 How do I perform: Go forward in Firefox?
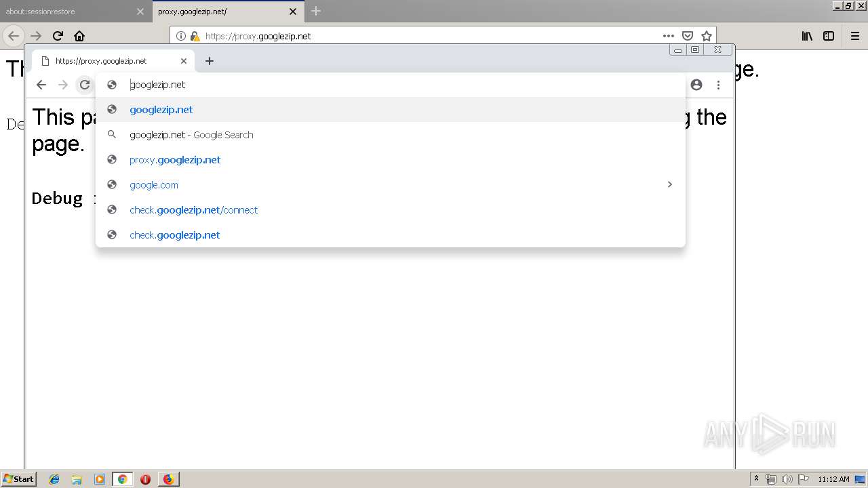tap(36, 36)
